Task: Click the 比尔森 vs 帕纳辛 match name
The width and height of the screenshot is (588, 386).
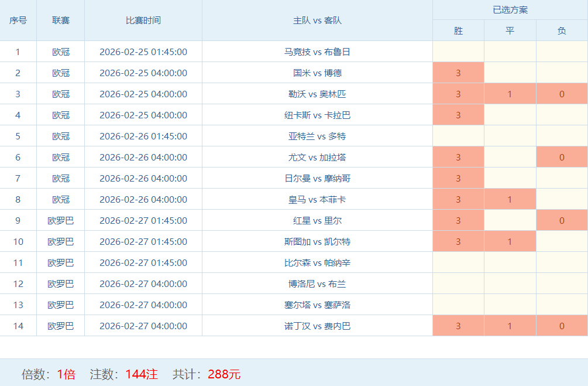Action: [x=317, y=262]
